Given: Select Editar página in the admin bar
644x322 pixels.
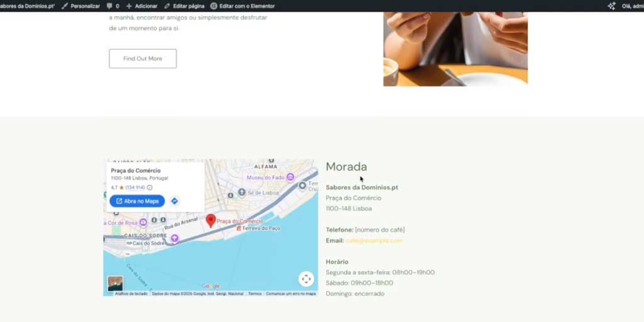Looking at the screenshot, I should click(x=184, y=6).
